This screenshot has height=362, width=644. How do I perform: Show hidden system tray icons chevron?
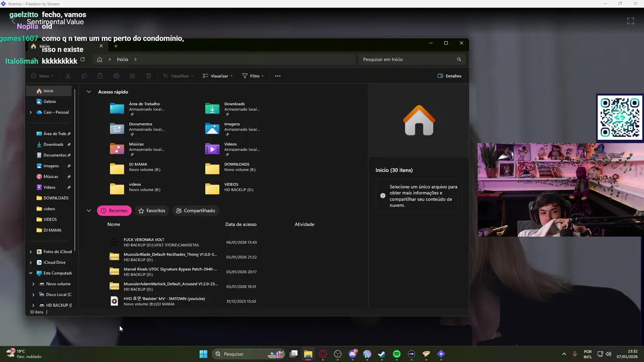pos(563,354)
